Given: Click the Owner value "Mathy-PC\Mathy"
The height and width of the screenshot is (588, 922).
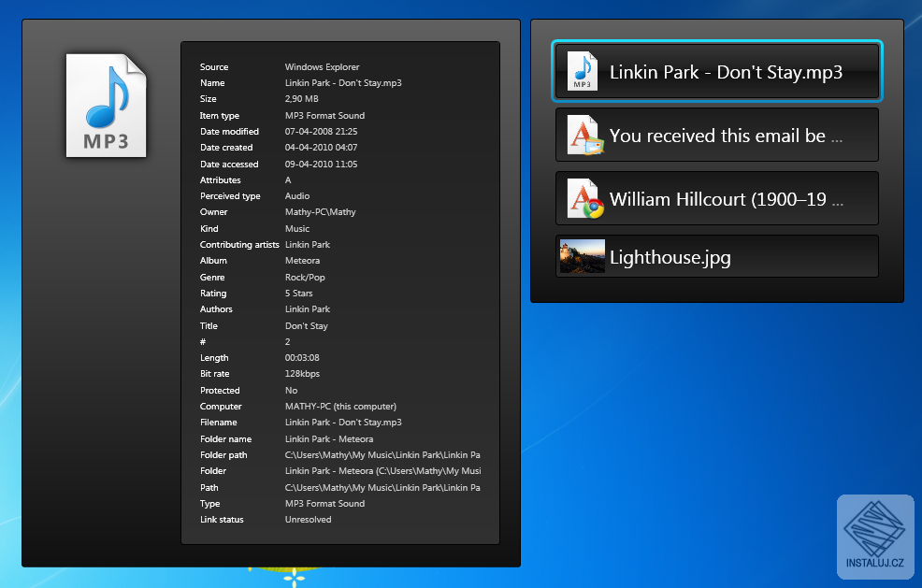Looking at the screenshot, I should click(x=320, y=212).
